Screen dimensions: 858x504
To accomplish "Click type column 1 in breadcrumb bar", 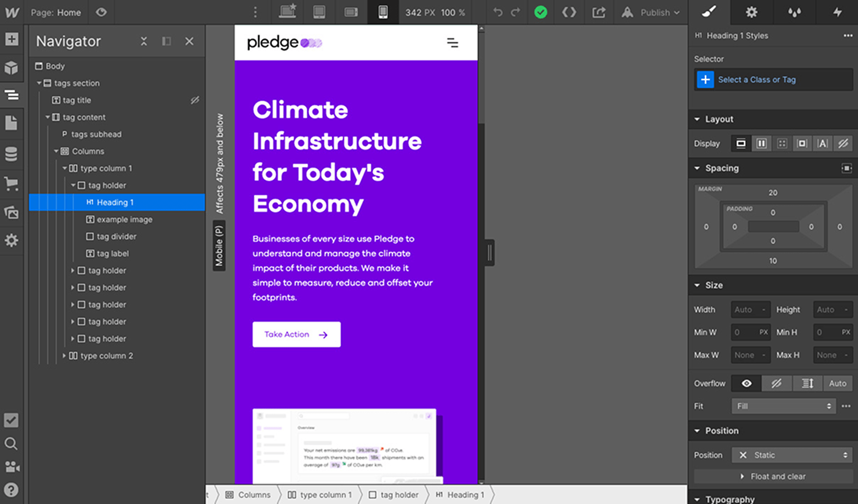I will click(320, 495).
